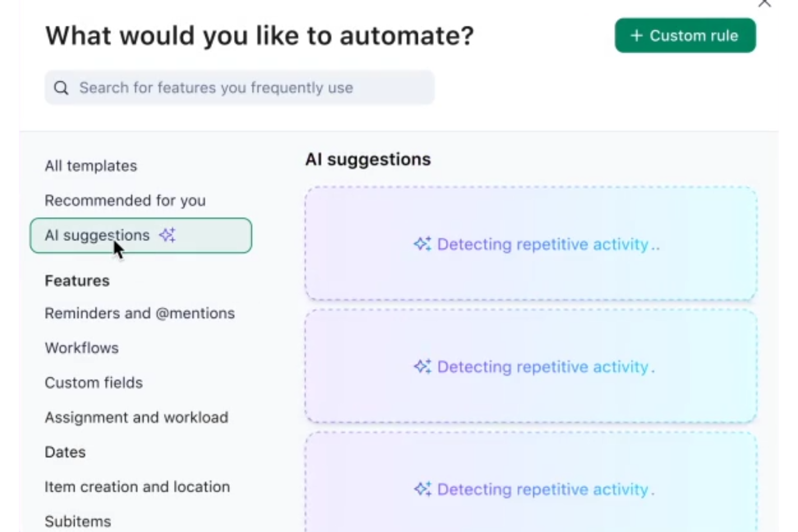Click the sparkle icon on the second suggestion card
798x532 pixels.
pos(423,367)
